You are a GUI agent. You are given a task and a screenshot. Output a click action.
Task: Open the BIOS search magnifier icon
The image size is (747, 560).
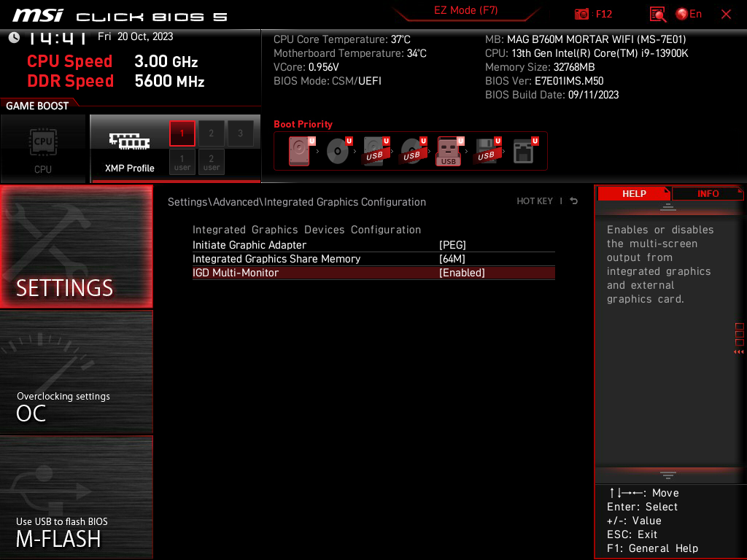[x=657, y=15]
